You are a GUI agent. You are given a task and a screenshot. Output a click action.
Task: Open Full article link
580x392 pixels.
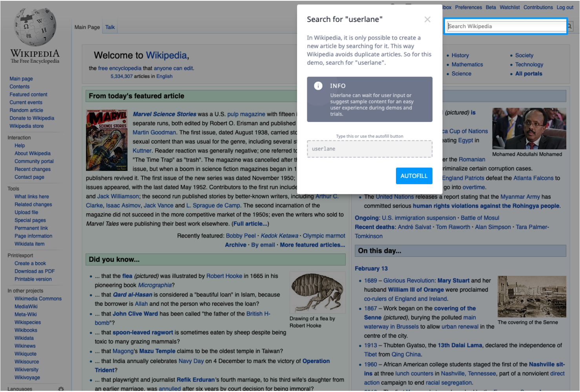[250, 223]
